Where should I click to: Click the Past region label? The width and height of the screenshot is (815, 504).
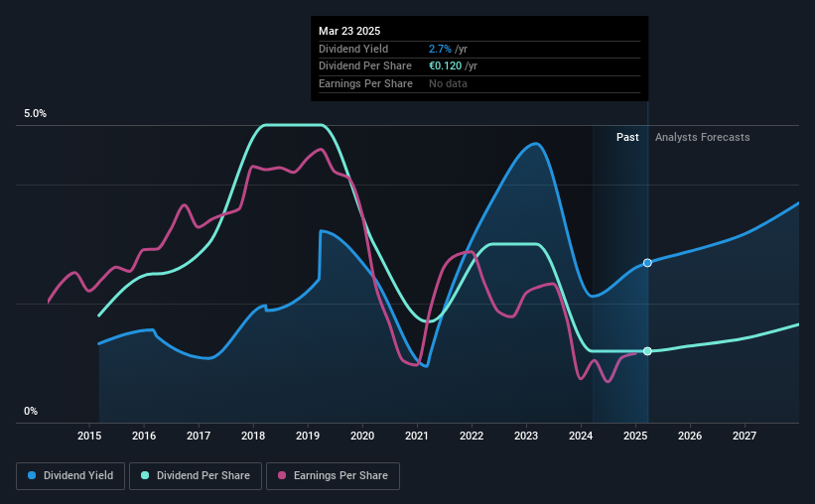(x=627, y=137)
